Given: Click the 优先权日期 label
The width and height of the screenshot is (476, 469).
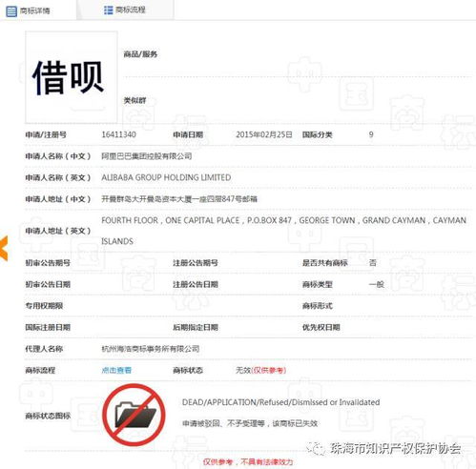Looking at the screenshot, I should click(x=321, y=327).
